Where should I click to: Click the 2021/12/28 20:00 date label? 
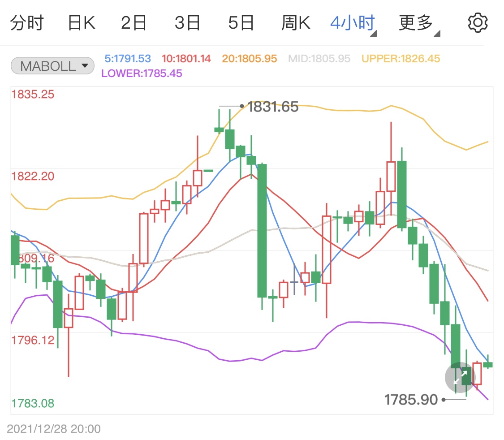(x=54, y=429)
